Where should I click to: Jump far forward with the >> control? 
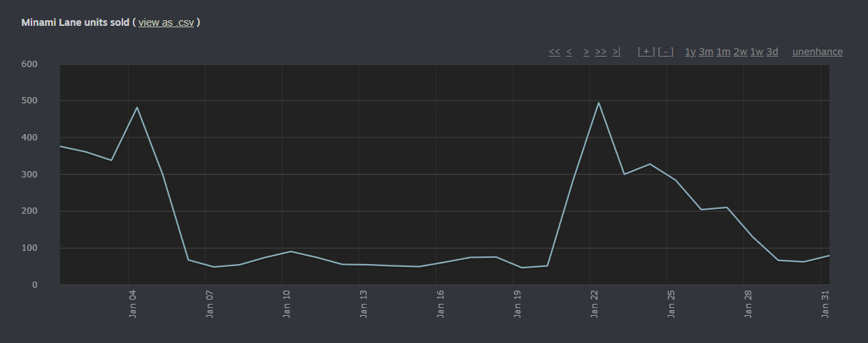[x=601, y=52]
